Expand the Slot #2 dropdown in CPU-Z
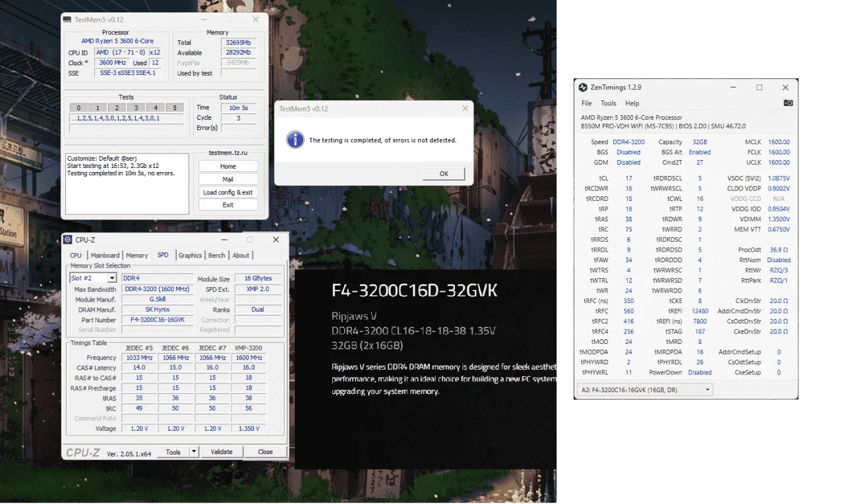Image resolution: width=844 pixels, height=504 pixels. pos(112,279)
